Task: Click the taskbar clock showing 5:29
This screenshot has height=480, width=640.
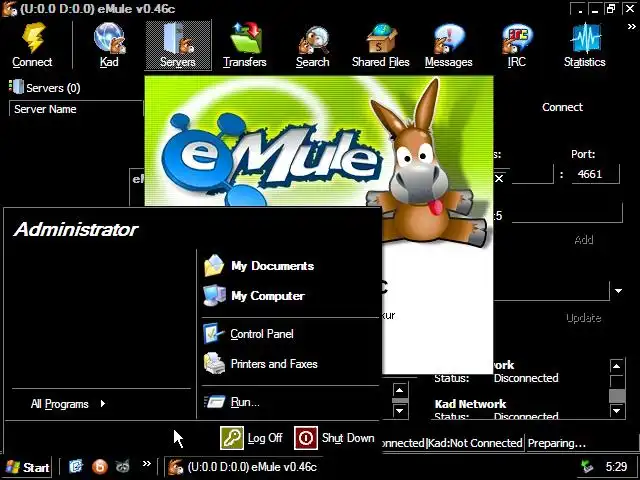Action: [616, 467]
